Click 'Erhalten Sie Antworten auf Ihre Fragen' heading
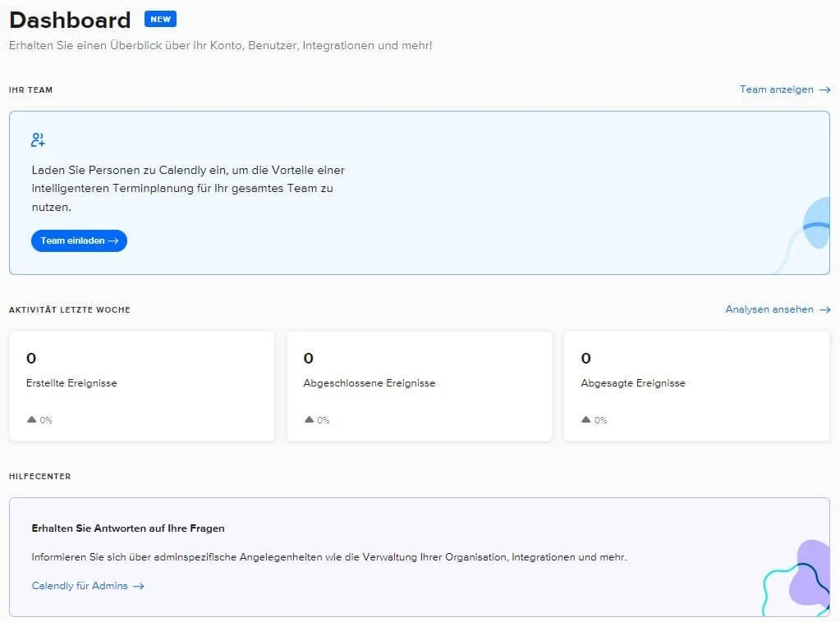 click(128, 528)
